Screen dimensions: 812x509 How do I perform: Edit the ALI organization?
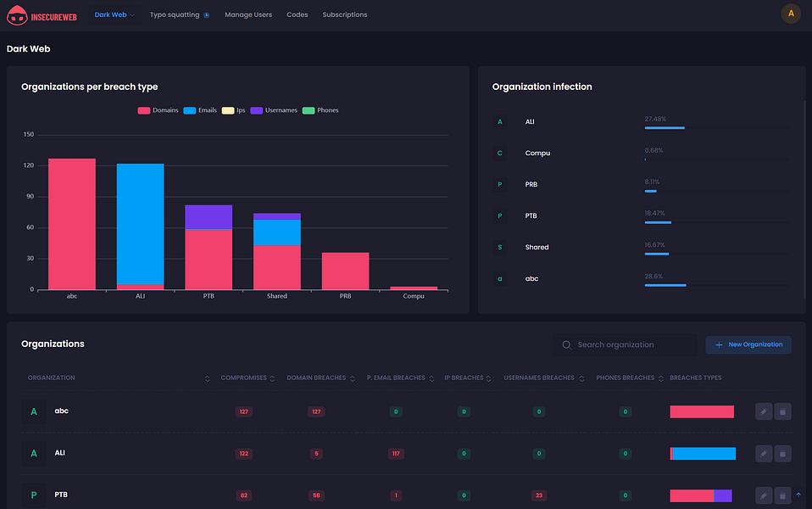764,454
